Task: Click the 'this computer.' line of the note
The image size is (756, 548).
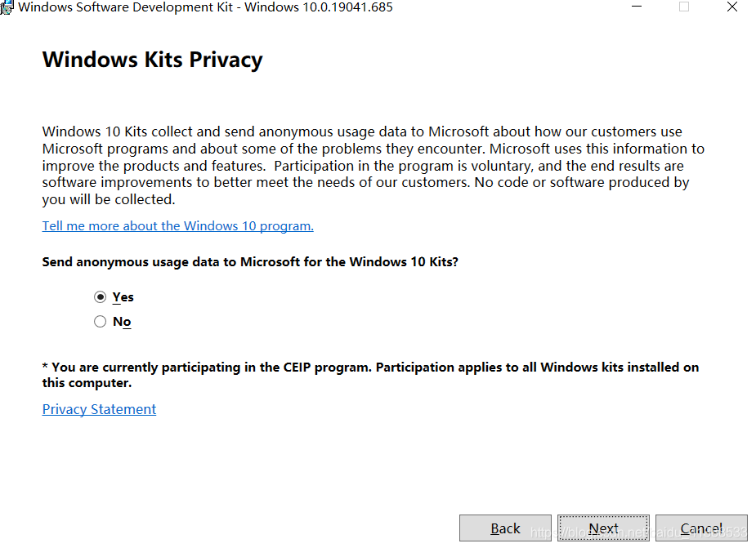Action: (x=87, y=383)
